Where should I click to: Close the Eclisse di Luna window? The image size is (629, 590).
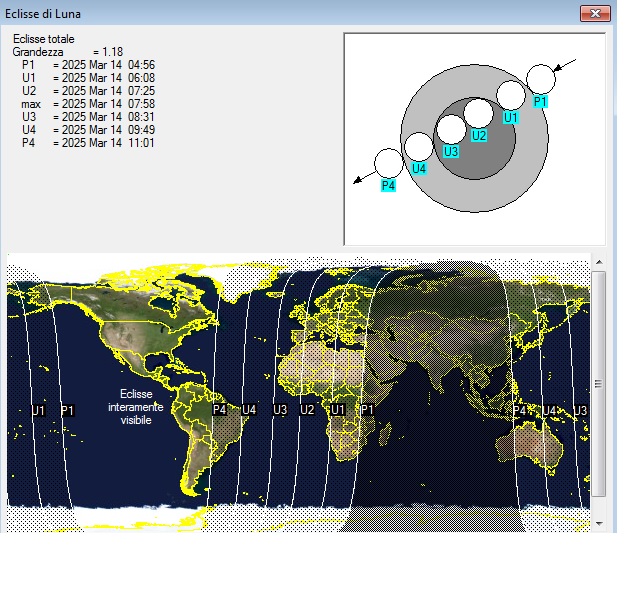595,13
